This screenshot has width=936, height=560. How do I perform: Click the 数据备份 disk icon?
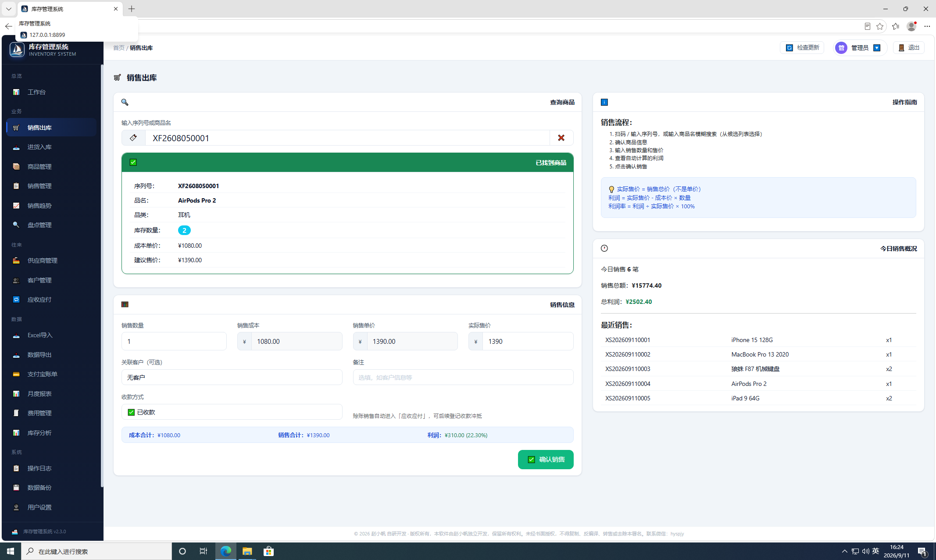16,488
